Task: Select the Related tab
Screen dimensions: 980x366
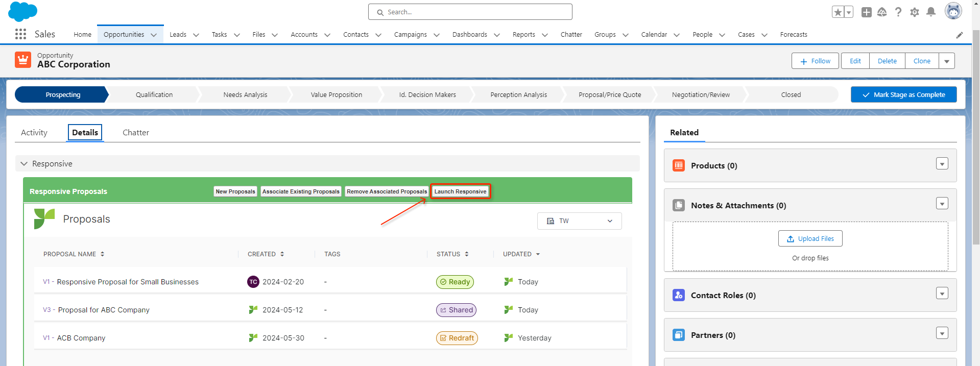Action: pyautogui.click(x=684, y=132)
